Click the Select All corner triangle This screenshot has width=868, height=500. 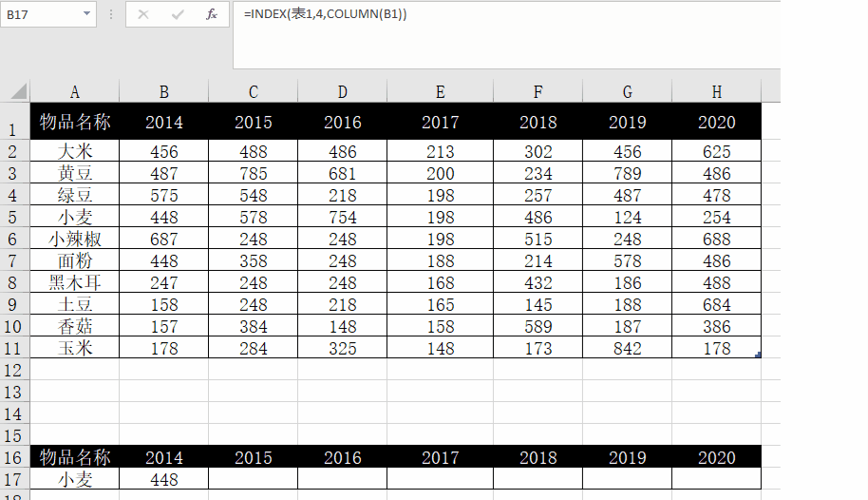[19, 91]
